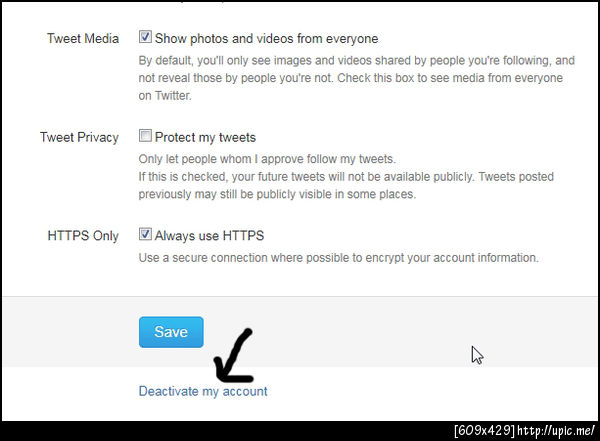Uncheck the Show photos and videos checkbox
This screenshot has width=600, height=441.
[x=145, y=37]
